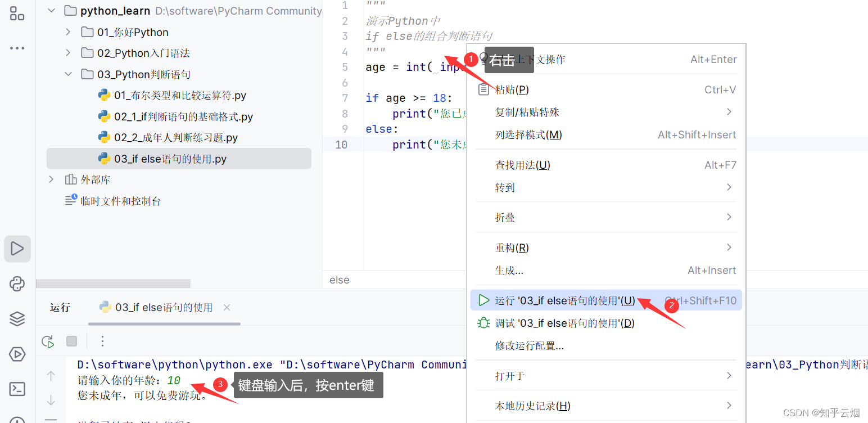Open file 01_布尔类型和比较运算符.py
The width and height of the screenshot is (868, 423).
pos(179,95)
